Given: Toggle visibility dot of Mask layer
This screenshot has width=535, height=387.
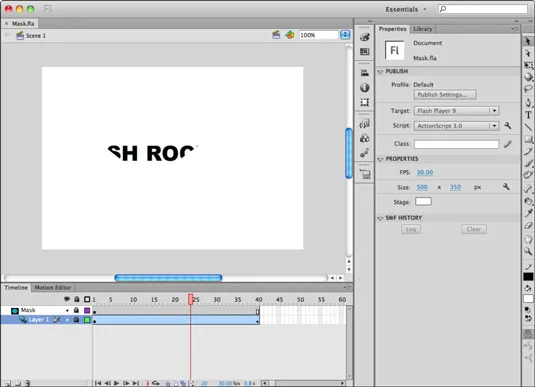Looking at the screenshot, I should pyautogui.click(x=67, y=310).
